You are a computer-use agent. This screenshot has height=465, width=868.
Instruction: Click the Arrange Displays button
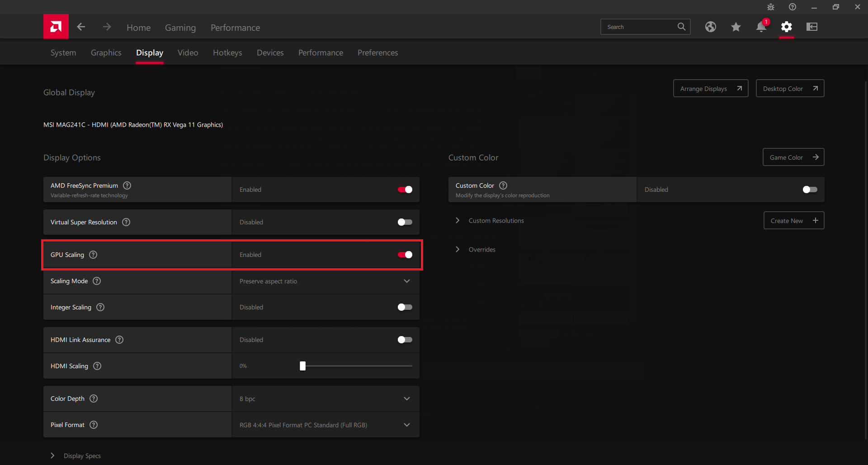pyautogui.click(x=710, y=89)
